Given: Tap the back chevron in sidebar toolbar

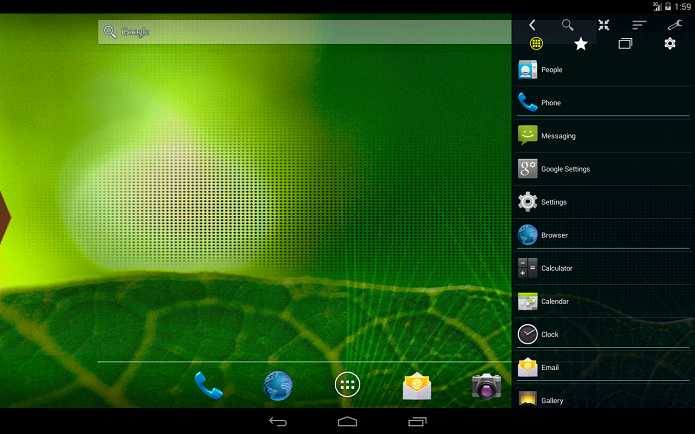Looking at the screenshot, I should (532, 25).
